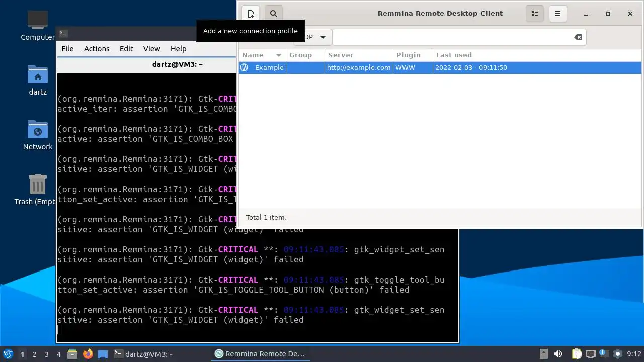This screenshot has height=362, width=644.
Task: Open the removable media eject tray icon
Action: pyautogui.click(x=543, y=354)
